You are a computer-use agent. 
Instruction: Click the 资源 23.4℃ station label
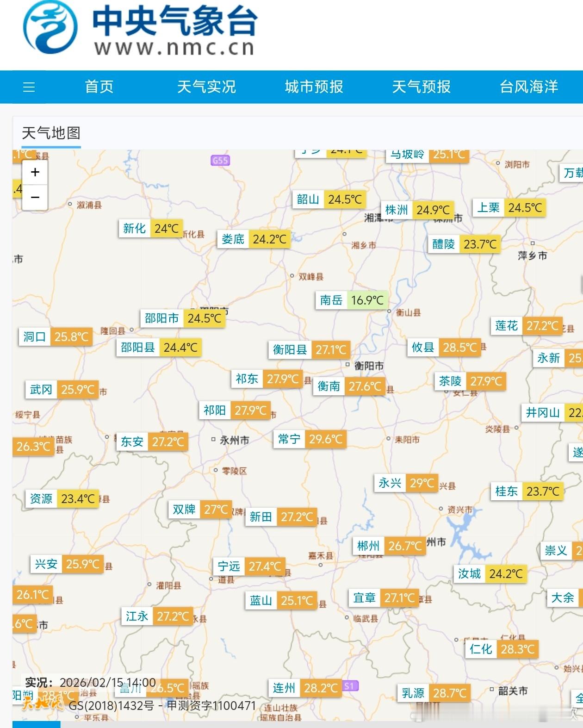coord(62,499)
